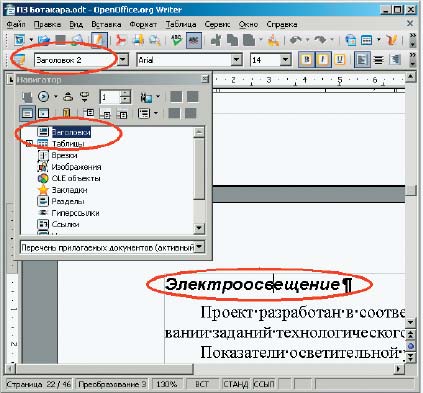Click Set Reminder icon in Navigator

66,114
